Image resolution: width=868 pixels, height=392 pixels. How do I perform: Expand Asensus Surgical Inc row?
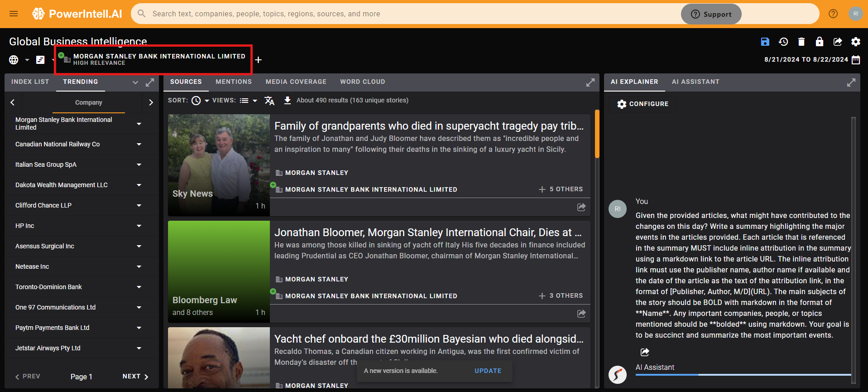point(139,246)
